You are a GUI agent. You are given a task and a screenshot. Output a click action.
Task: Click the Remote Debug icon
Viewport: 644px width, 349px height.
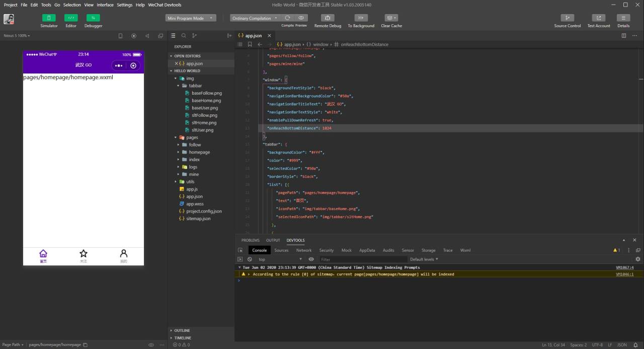point(328,18)
